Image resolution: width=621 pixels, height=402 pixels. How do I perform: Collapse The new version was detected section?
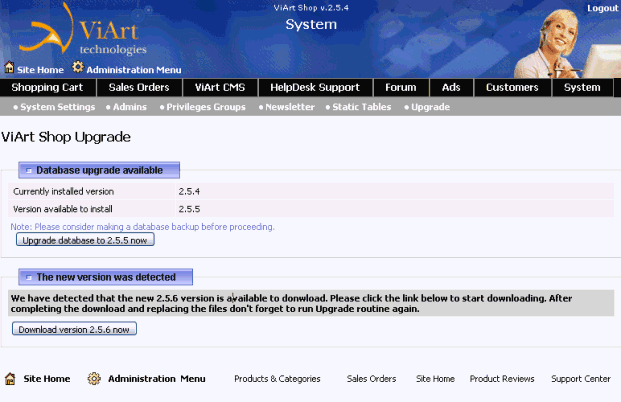[x=29, y=277]
